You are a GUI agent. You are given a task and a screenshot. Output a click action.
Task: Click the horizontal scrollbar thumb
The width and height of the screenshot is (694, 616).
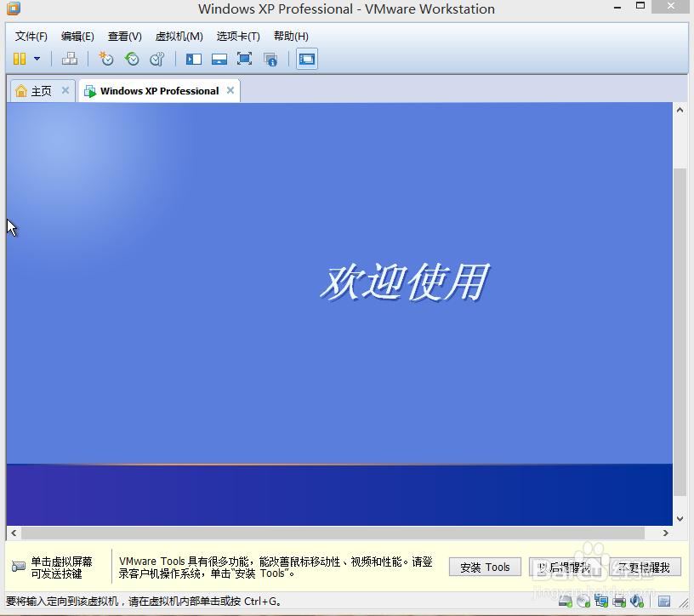coord(333,533)
